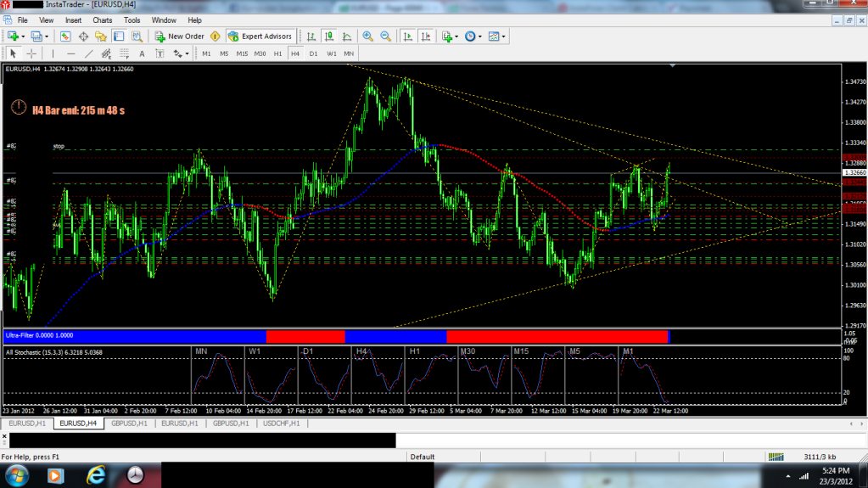Screen dimensions: 868x488
Task: Click the New Order button
Action: [179, 36]
